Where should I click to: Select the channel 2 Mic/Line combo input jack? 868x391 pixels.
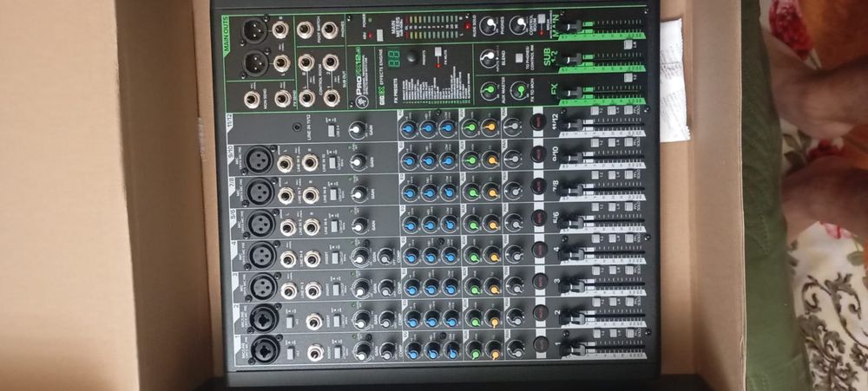point(265,318)
